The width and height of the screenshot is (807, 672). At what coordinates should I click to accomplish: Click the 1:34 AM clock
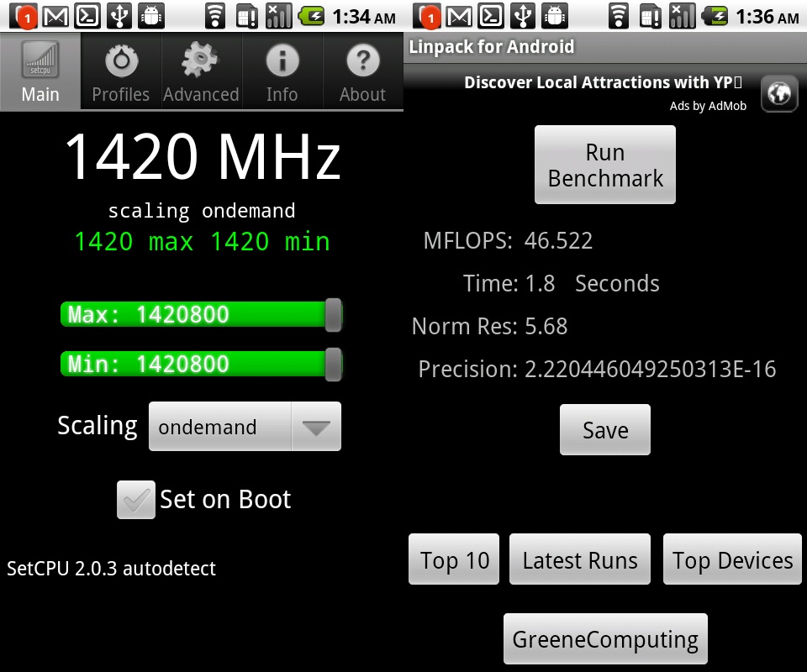(364, 18)
